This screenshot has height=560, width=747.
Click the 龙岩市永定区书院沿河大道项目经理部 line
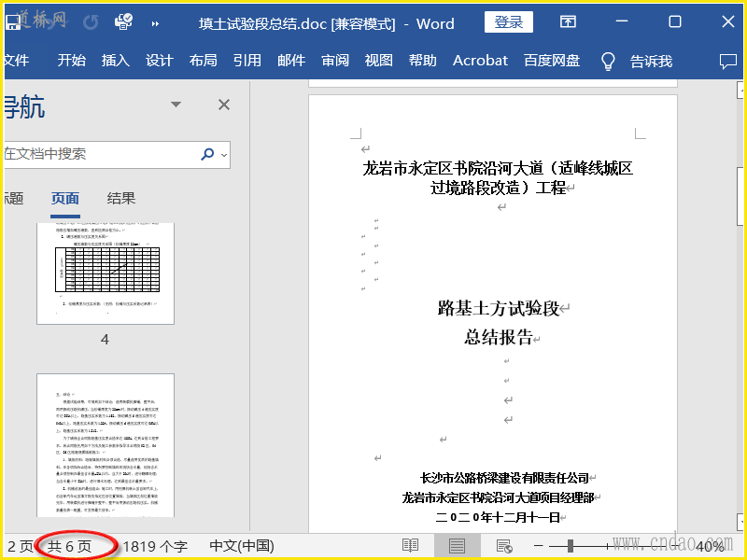pos(498,497)
